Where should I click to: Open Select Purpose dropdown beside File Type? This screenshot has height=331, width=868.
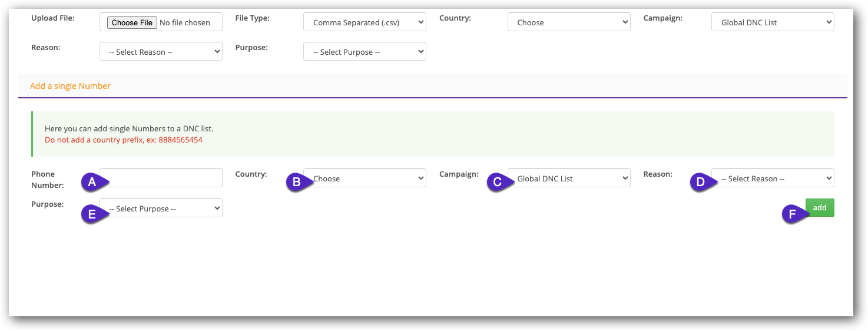(365, 52)
